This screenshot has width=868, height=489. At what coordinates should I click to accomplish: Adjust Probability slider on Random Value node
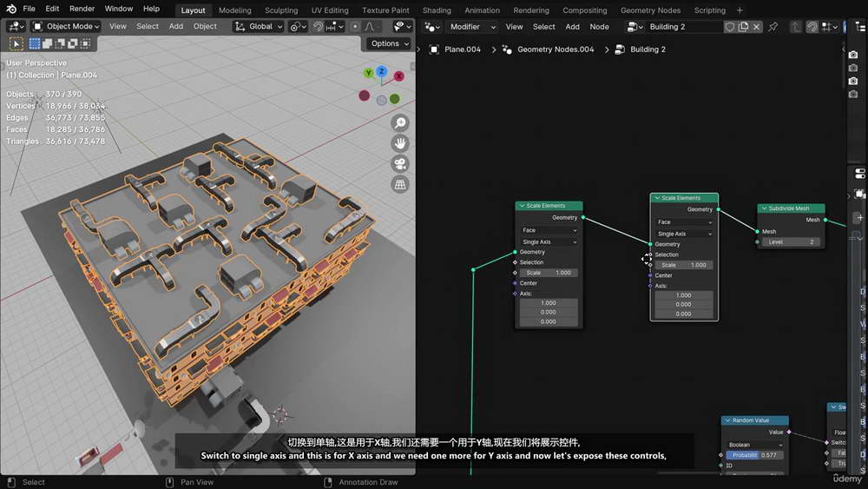(755, 455)
